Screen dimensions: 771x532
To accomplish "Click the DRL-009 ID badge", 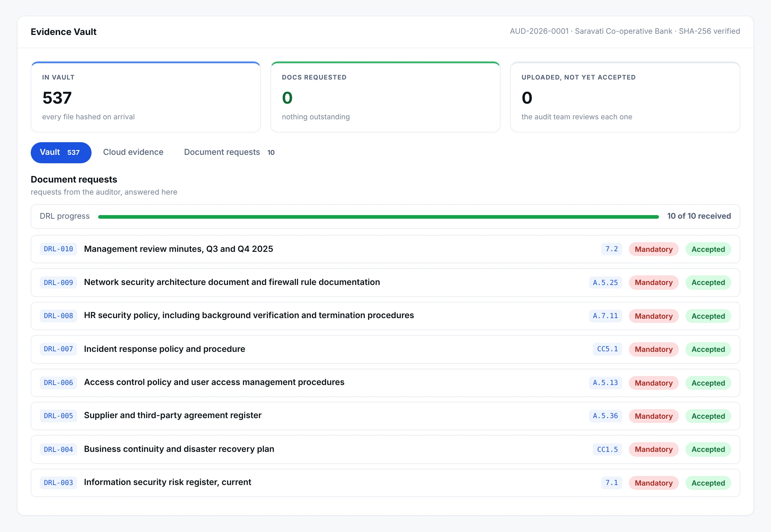I will [58, 283].
